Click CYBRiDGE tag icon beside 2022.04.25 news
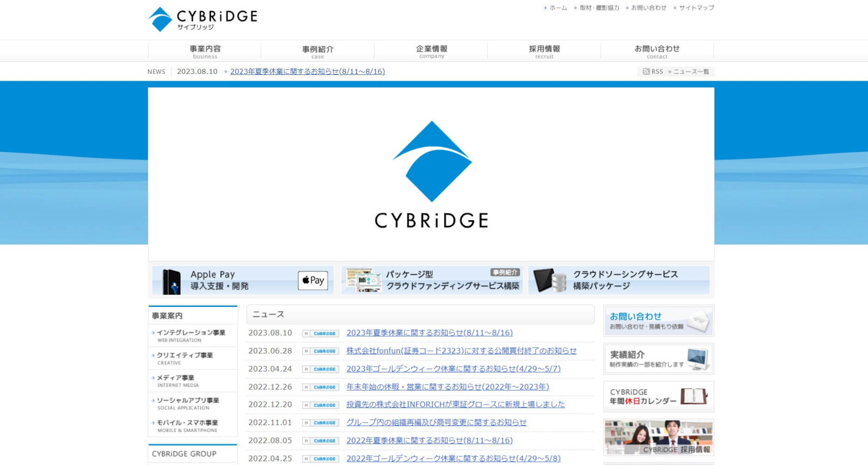This screenshot has width=868, height=465. click(321, 459)
